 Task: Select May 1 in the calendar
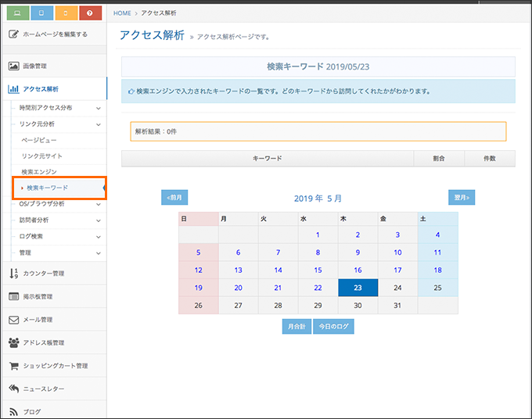(318, 235)
